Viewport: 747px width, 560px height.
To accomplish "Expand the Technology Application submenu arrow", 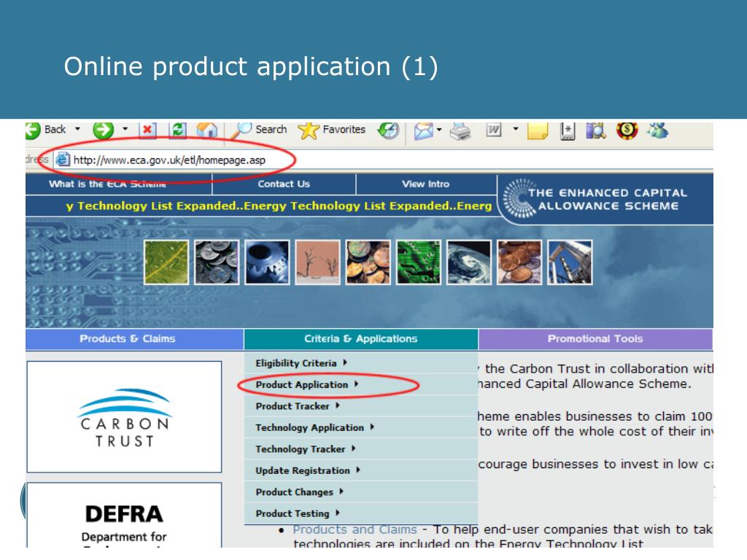I will pos(372,427).
